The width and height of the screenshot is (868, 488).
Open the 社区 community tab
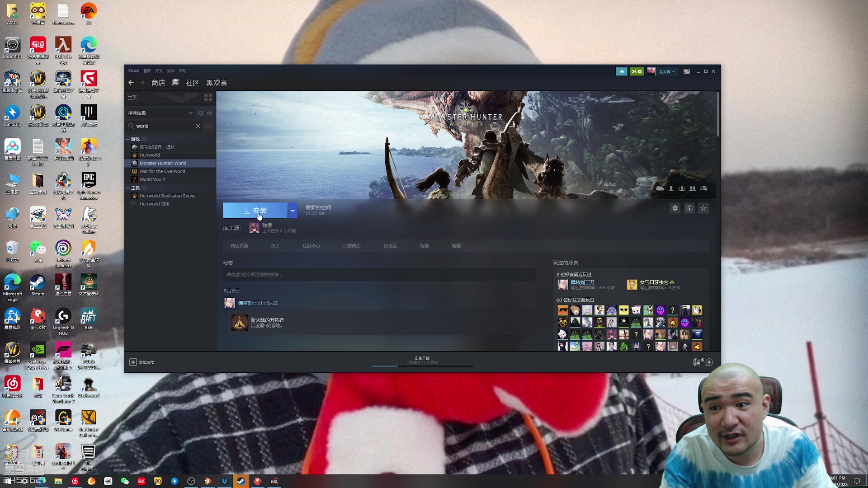point(193,83)
